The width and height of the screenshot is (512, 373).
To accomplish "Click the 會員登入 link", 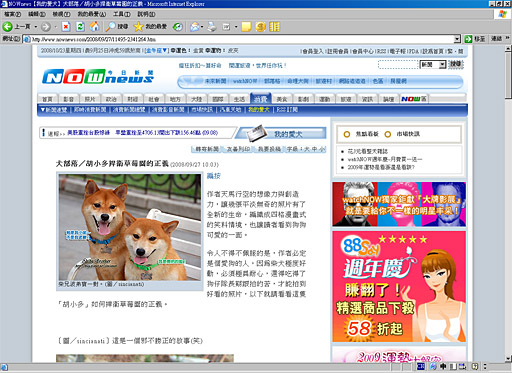I will [x=313, y=51].
